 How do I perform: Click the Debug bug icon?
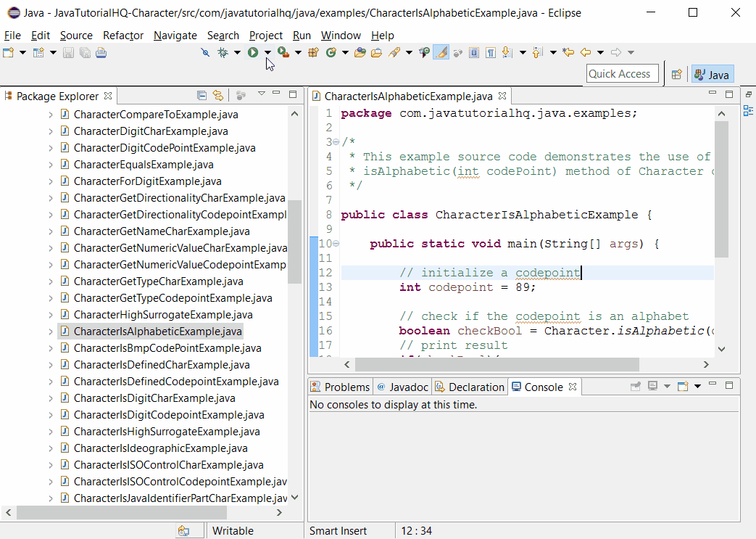coord(223,53)
